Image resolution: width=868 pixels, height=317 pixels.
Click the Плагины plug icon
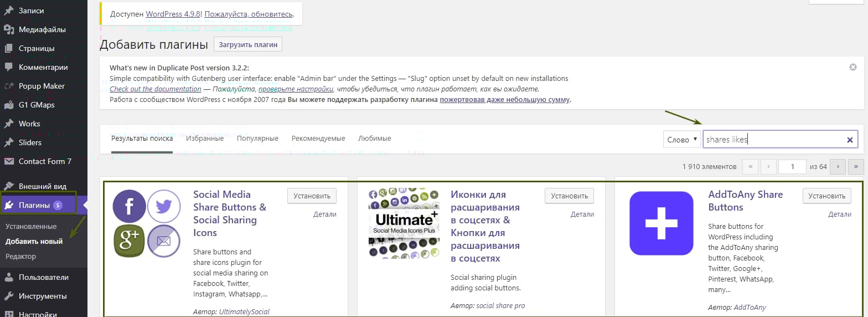pos(9,206)
